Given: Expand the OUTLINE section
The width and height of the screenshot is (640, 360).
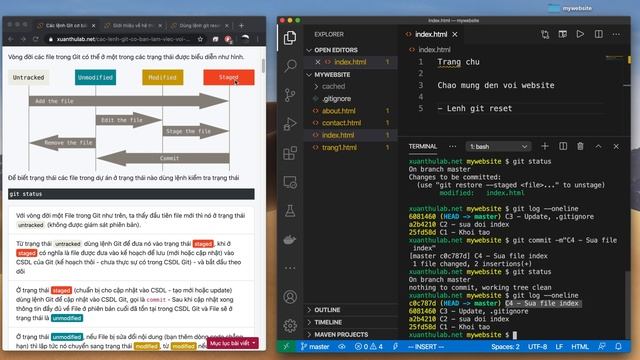Looking at the screenshot, I should click(309, 310).
